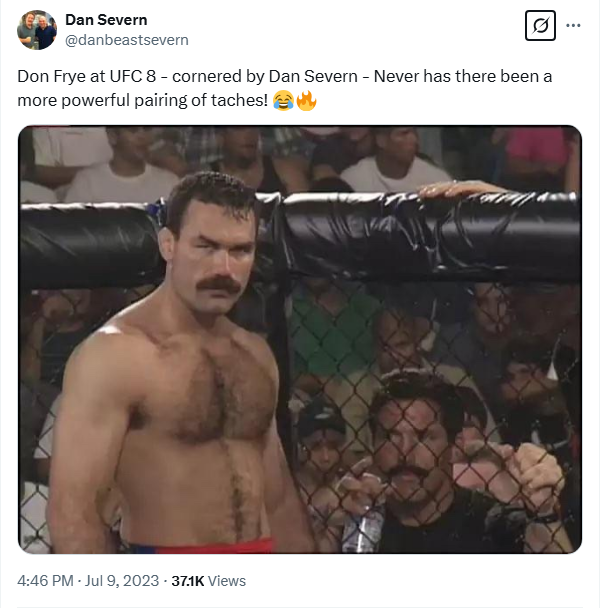Open the 37.1K view count
The height and width of the screenshot is (608, 601).
pos(188,581)
